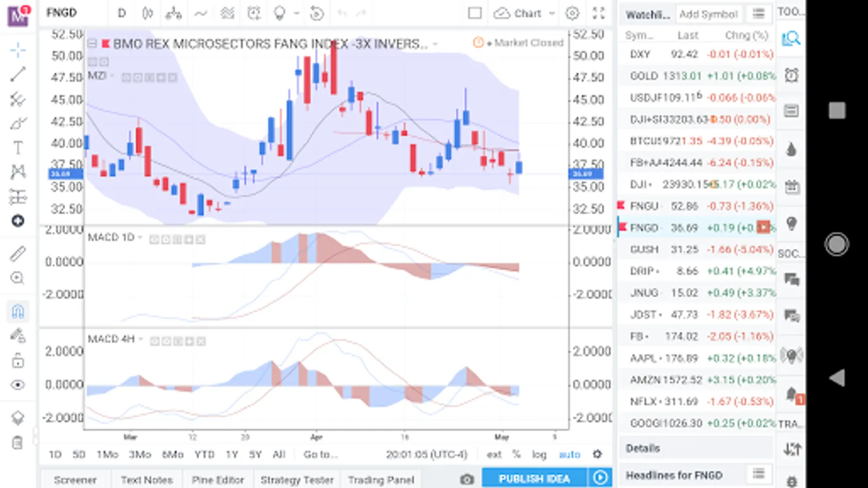Image resolution: width=868 pixels, height=488 pixels.
Task: Open the drawing icons palette
Action: [18, 221]
